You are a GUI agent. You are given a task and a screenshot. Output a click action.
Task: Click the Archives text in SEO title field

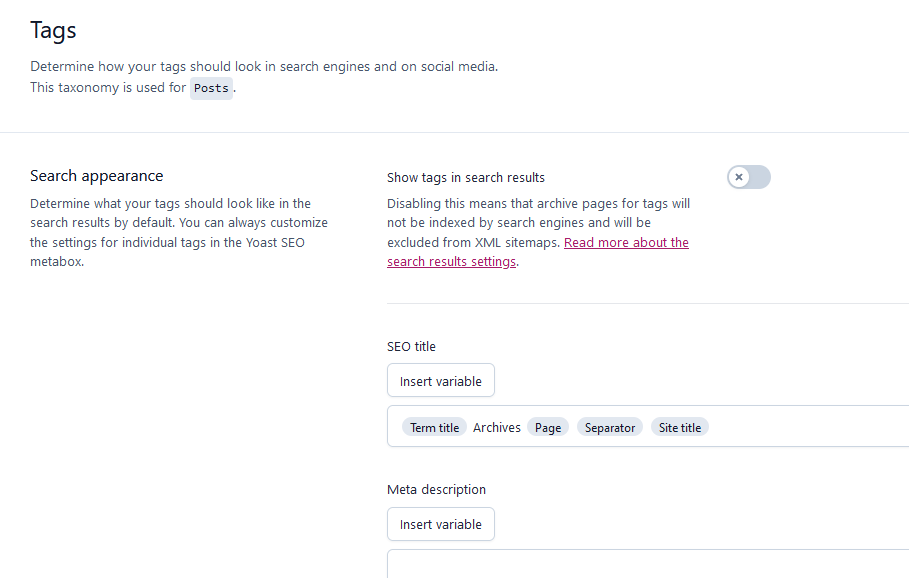[x=497, y=427]
